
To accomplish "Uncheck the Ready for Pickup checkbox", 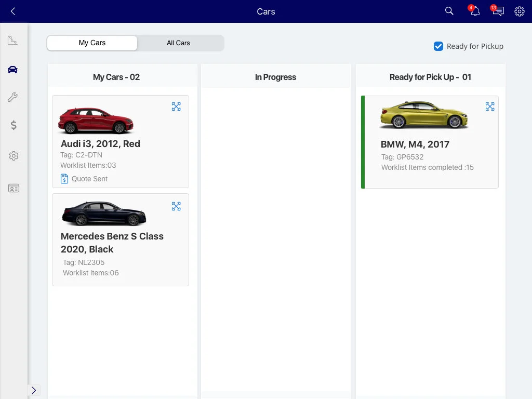I will (x=438, y=46).
